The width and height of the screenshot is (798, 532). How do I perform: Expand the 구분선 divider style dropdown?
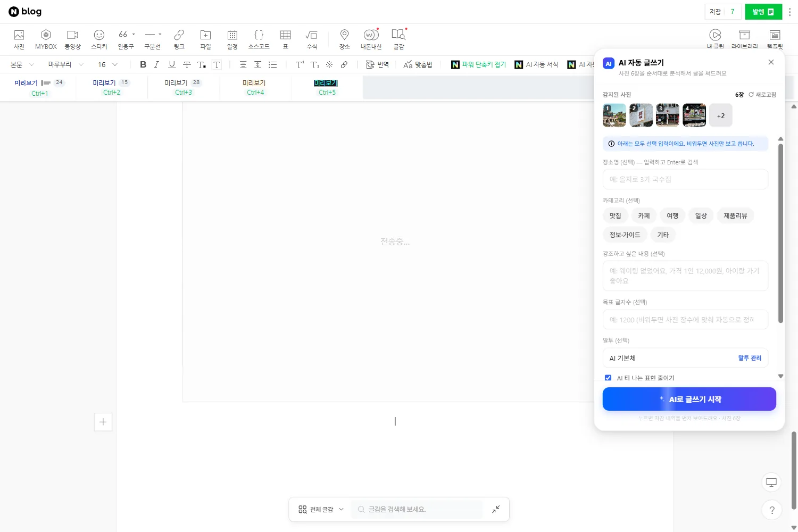point(160,34)
